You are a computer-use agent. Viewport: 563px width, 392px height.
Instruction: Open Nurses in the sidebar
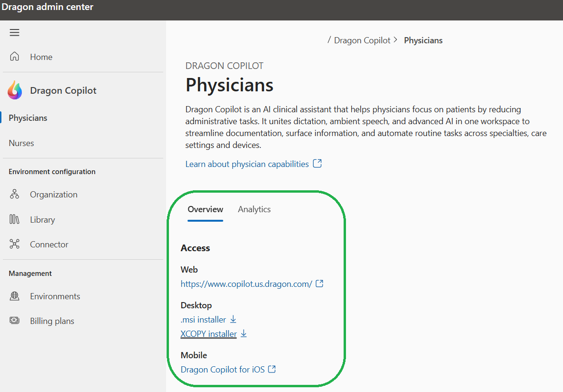[21, 143]
